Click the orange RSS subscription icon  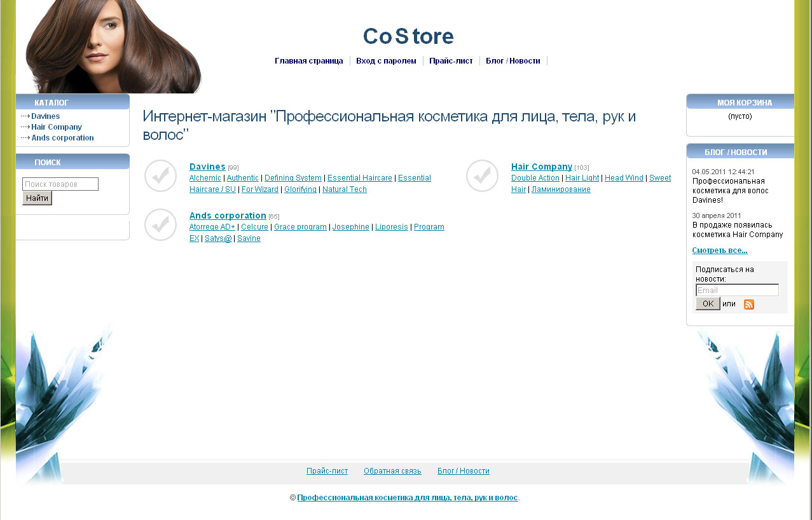[748, 304]
